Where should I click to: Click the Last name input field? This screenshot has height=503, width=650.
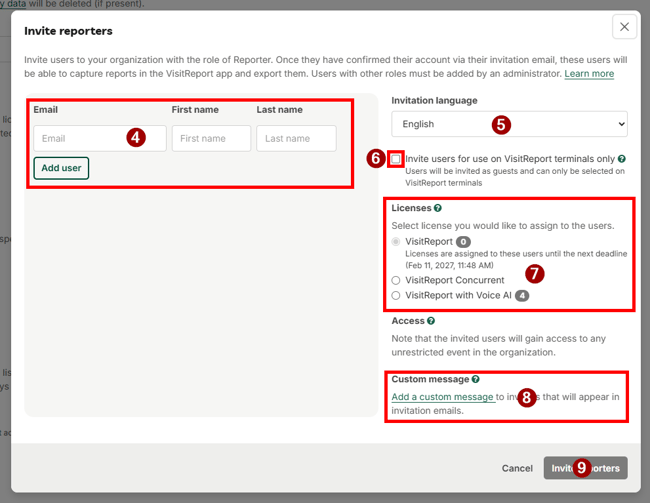pyautogui.click(x=296, y=139)
